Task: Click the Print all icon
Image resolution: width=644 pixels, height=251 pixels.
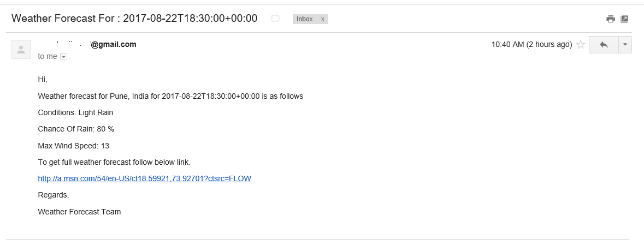Action: coord(611,19)
